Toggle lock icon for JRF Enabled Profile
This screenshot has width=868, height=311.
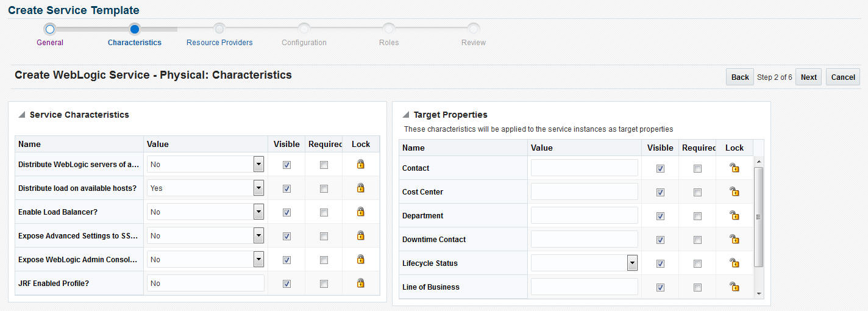click(360, 283)
